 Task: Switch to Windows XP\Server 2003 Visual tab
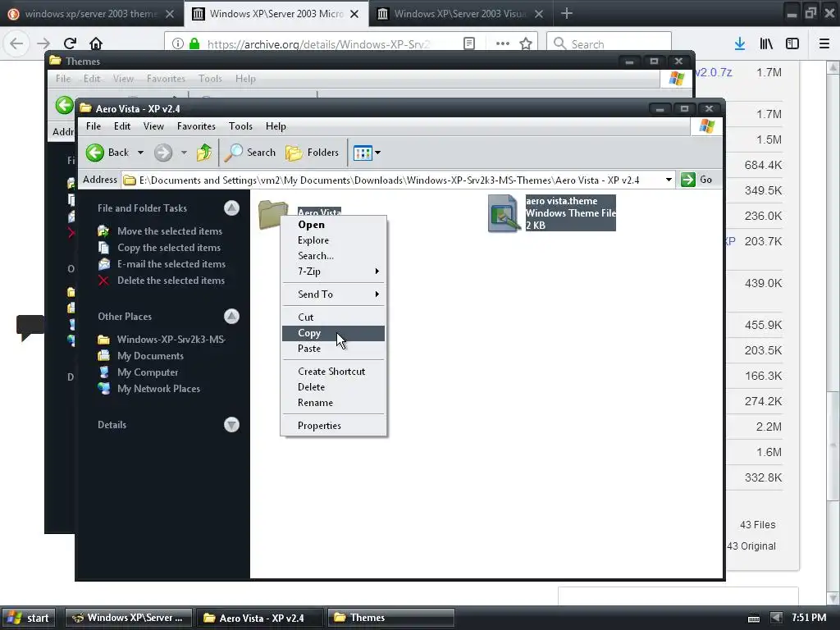coord(461,14)
